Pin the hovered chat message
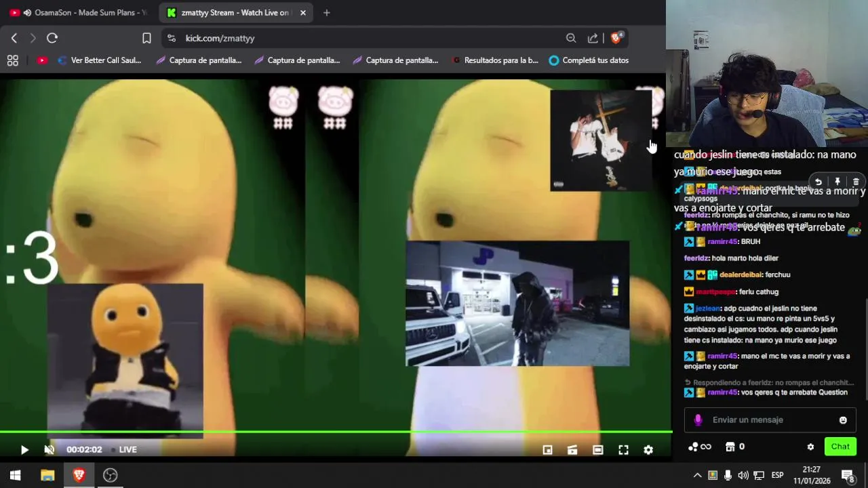 837,182
